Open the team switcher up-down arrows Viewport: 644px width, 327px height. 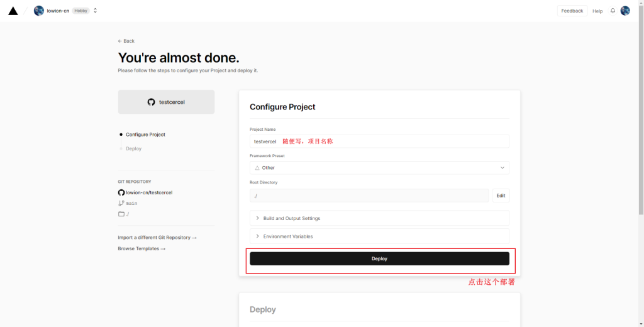96,11
